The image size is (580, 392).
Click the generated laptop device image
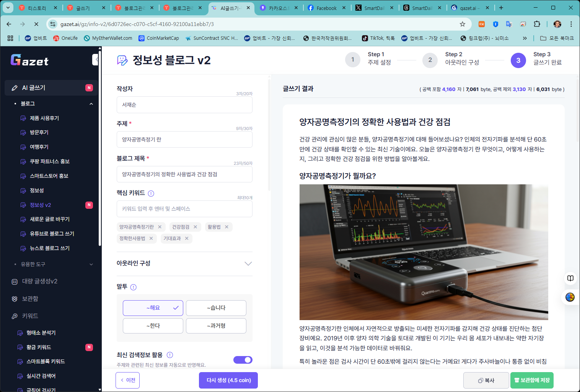tap(424, 252)
